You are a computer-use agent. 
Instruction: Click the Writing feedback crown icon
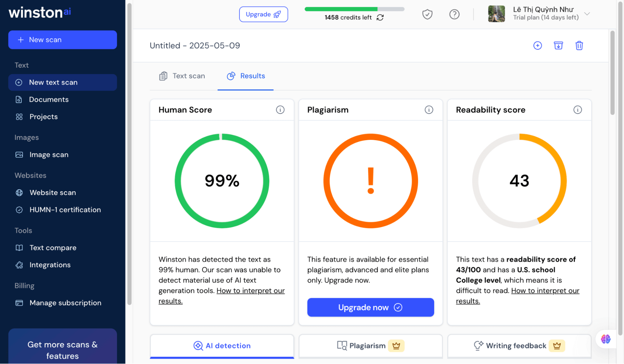point(557,346)
